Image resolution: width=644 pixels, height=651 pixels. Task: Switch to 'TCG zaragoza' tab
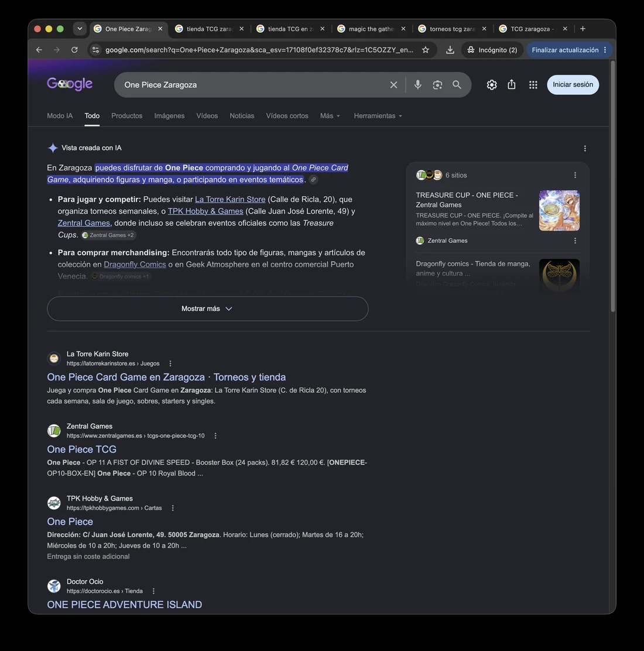[x=532, y=29]
